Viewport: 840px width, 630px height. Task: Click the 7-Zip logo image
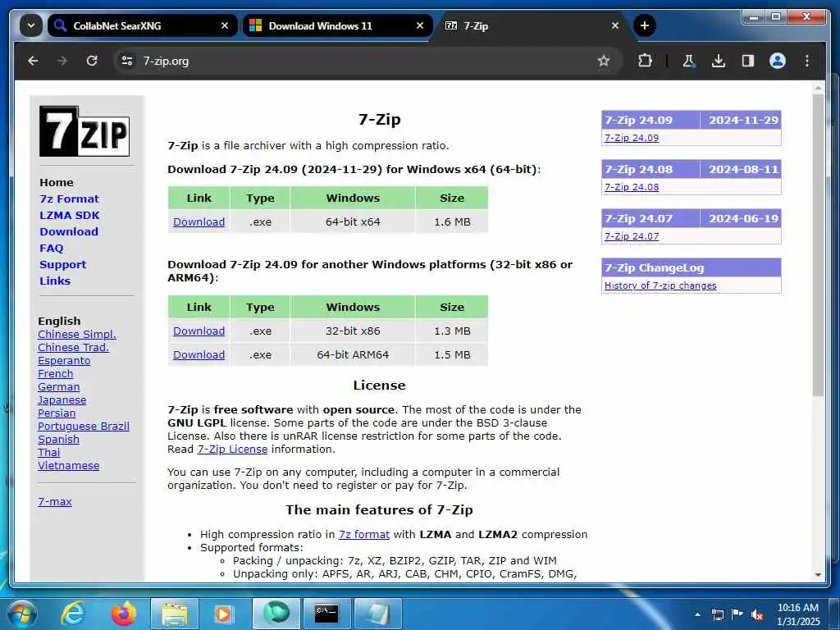[x=84, y=131]
